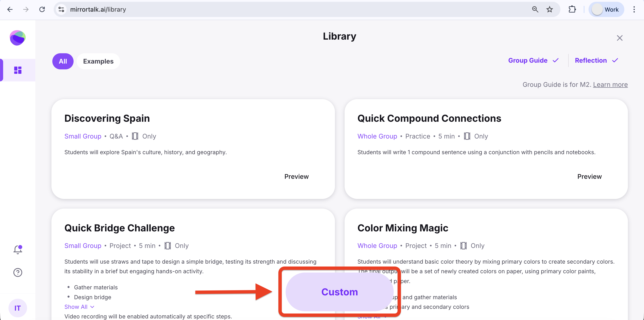Open the dashboard grid icon in sidebar
This screenshot has height=320, width=644.
[17, 70]
